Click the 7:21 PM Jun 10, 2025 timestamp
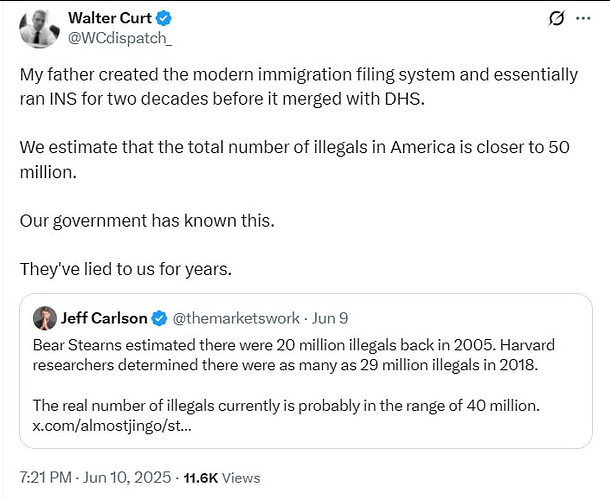Image resolution: width=610 pixels, height=500 pixels. [x=95, y=477]
